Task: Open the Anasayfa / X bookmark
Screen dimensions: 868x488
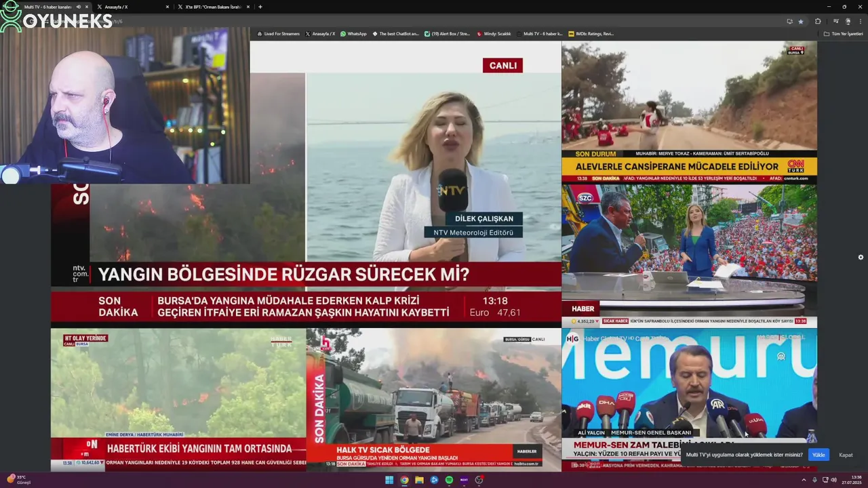Action: pos(320,33)
